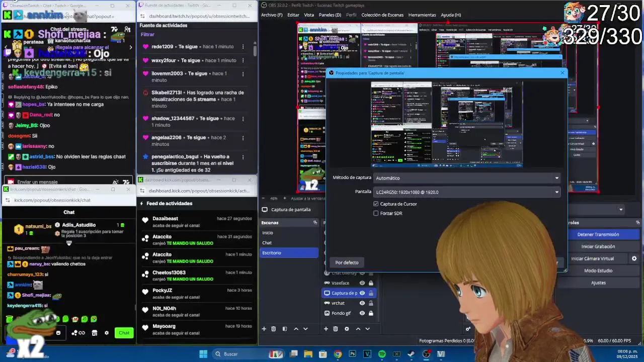
Task: Send message with green Chat button
Action: click(124, 333)
